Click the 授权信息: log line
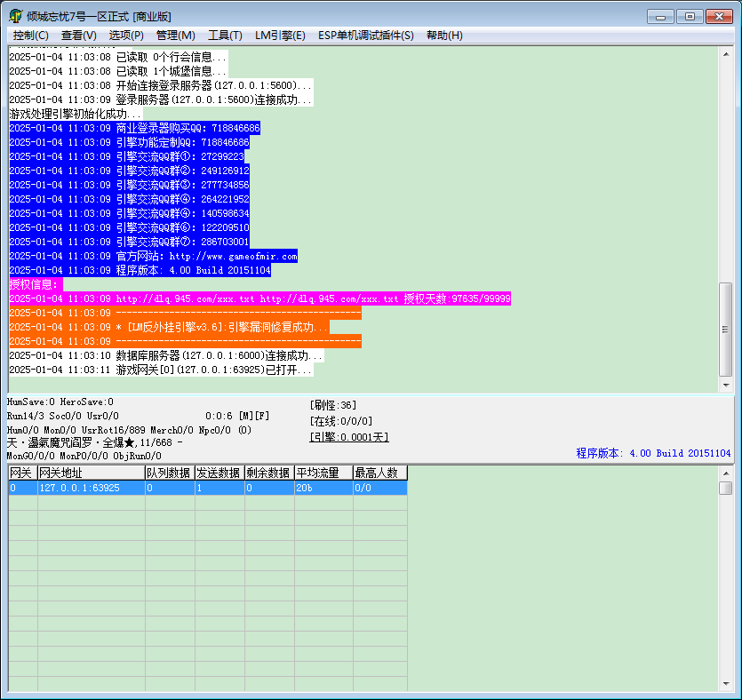742x700 pixels. [36, 285]
